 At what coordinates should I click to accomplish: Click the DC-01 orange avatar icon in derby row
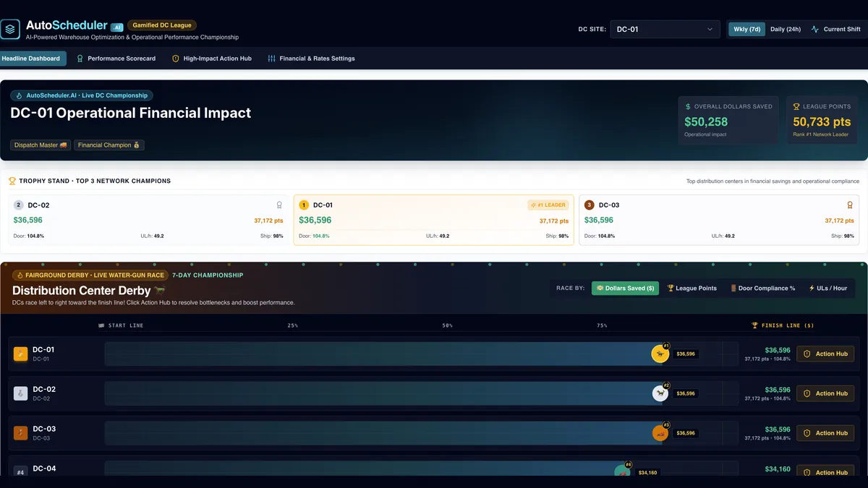tap(21, 354)
